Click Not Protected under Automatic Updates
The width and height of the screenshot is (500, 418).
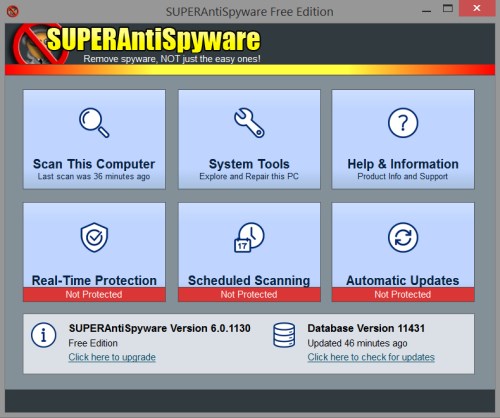tap(403, 294)
